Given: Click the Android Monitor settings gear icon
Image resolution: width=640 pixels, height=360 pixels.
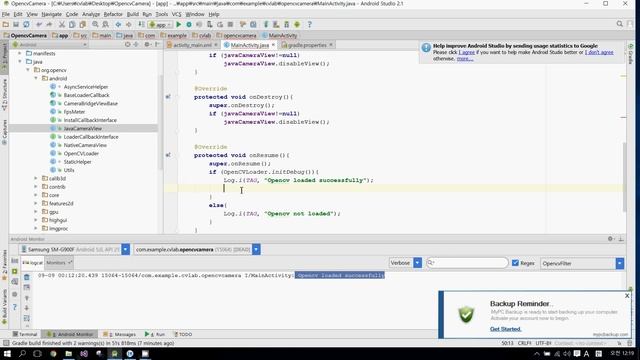Looking at the screenshot, I should click(610, 239).
